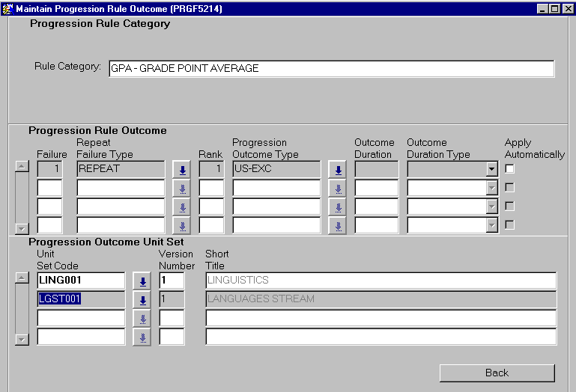Enable Apply Automatically for first outcome row
Image resolution: width=576 pixels, height=392 pixels.
[510, 169]
